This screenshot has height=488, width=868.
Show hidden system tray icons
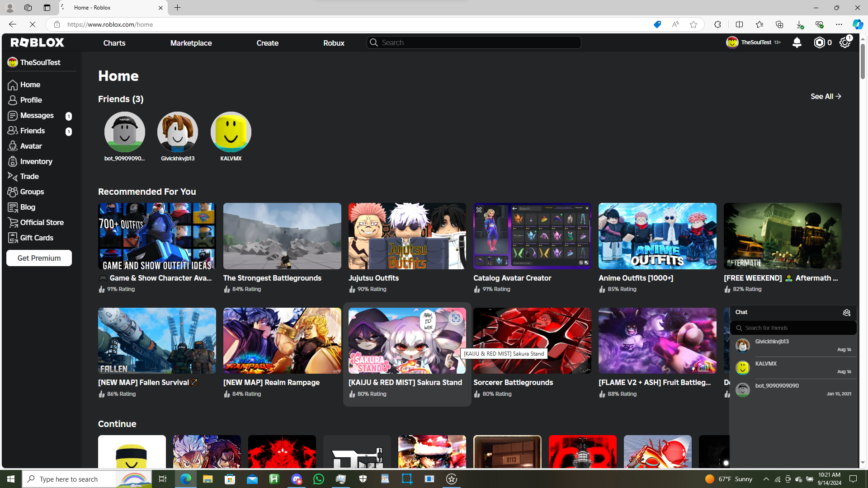(x=766, y=479)
